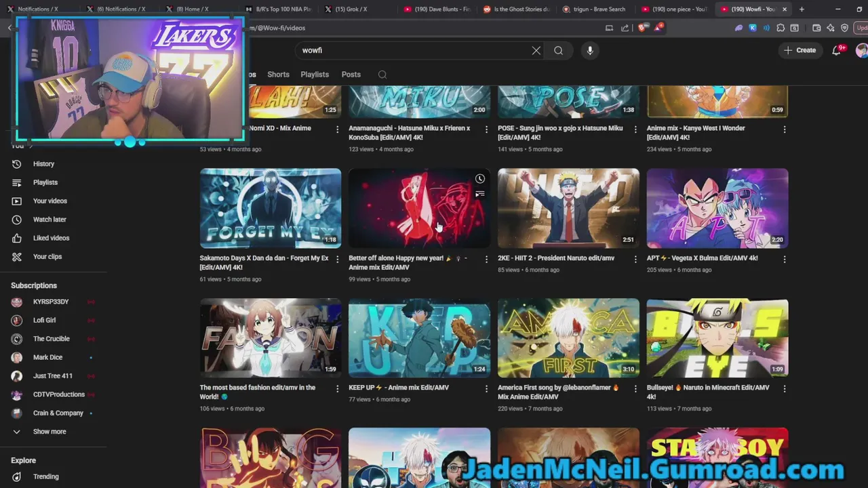Open The Crucible subscription
The height and width of the screenshot is (488, 868).
coord(53,339)
